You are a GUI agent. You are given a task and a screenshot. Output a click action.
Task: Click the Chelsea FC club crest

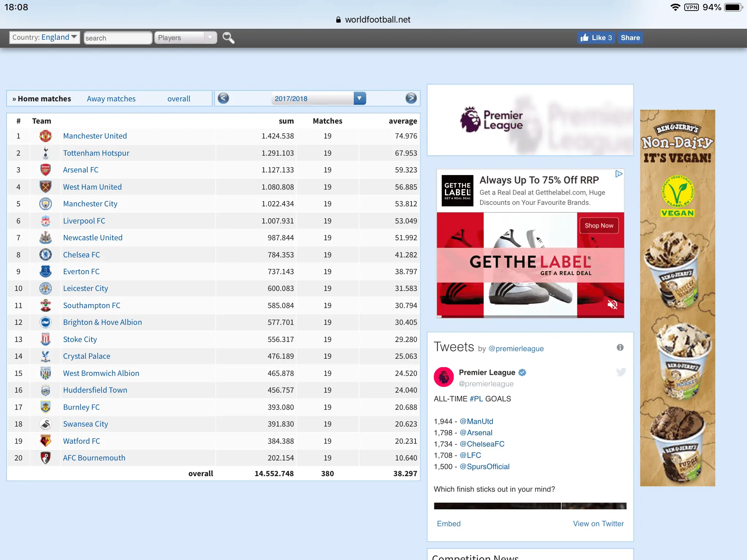[46, 254]
